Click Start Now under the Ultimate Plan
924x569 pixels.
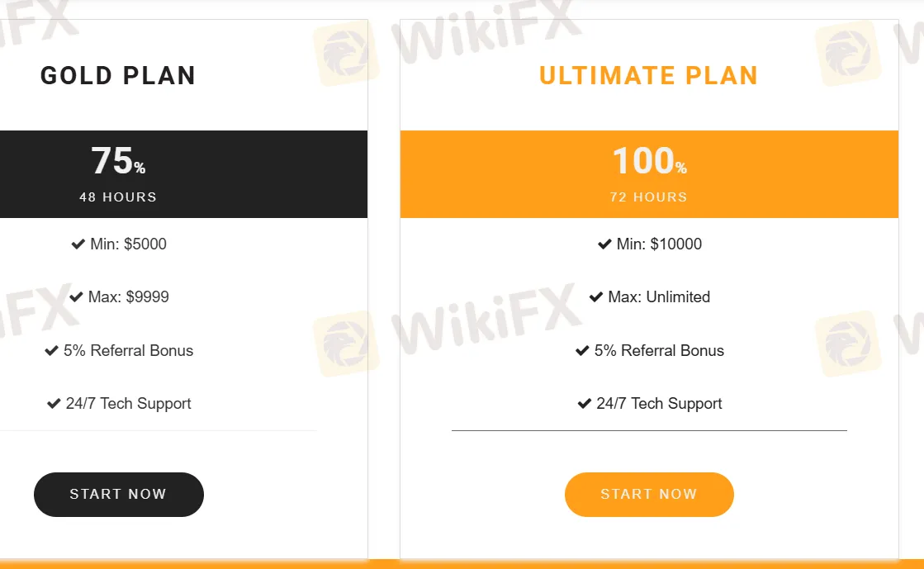[649, 494]
